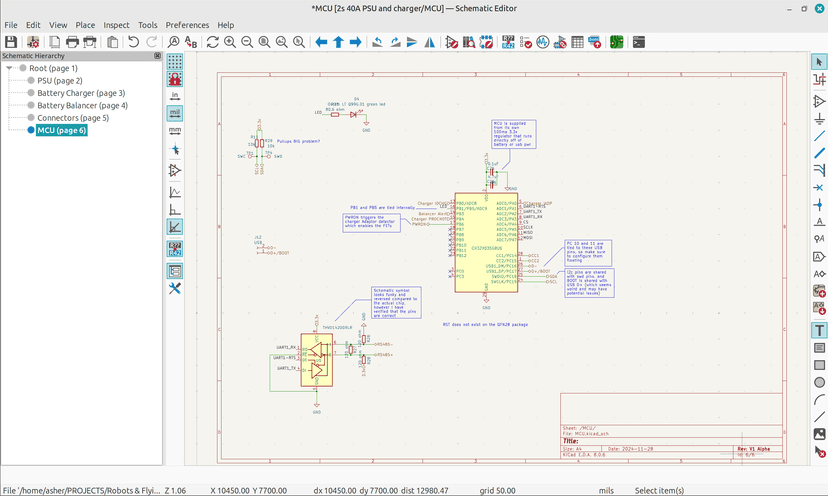Open the Inspect menu
Image resolution: width=828 pixels, height=496 pixels.
pos(116,24)
